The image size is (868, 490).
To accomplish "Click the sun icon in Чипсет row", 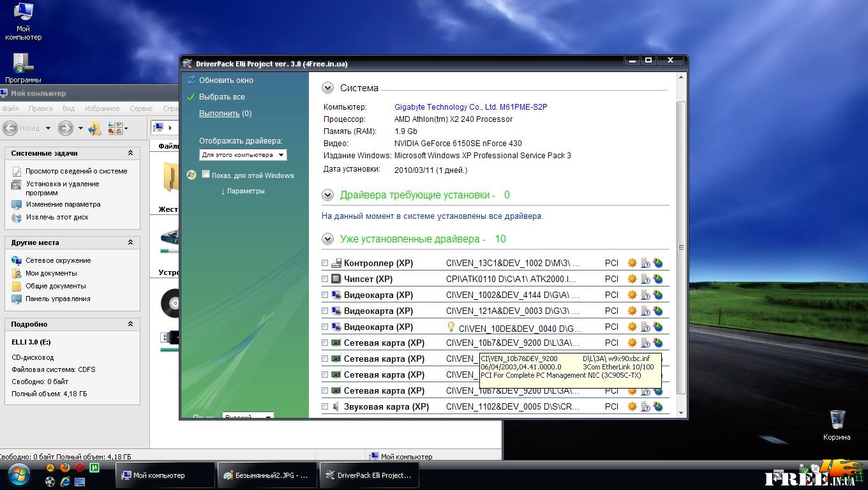I will pyautogui.click(x=632, y=279).
